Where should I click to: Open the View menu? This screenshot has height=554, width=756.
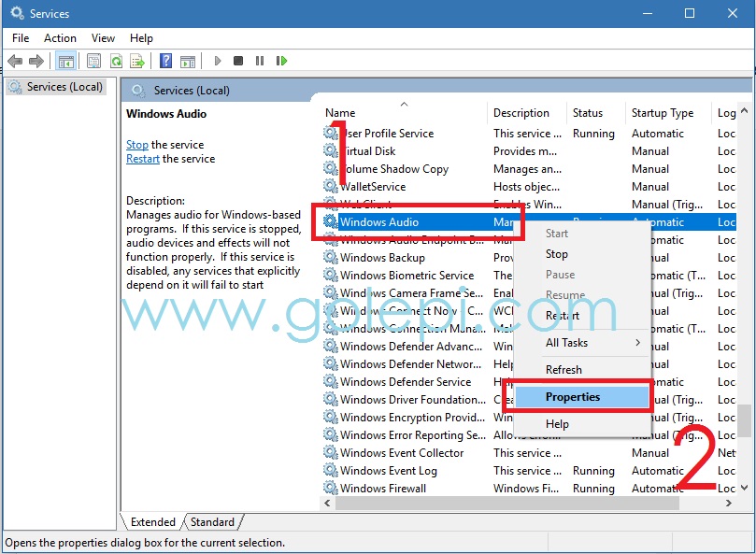click(103, 38)
